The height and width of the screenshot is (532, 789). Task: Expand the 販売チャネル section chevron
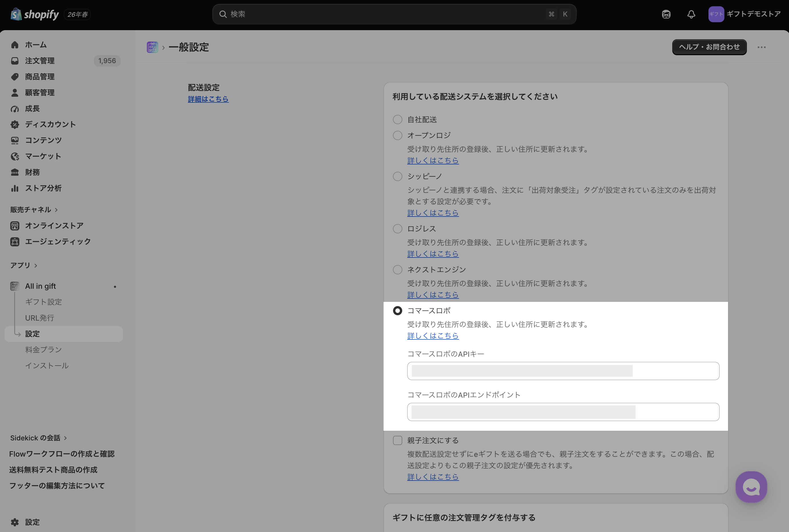click(x=56, y=210)
